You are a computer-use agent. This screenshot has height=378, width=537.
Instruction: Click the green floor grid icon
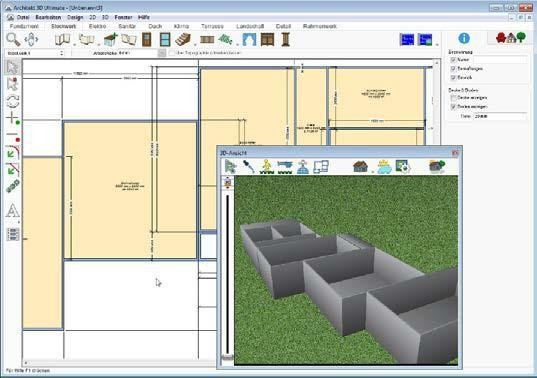click(225, 39)
